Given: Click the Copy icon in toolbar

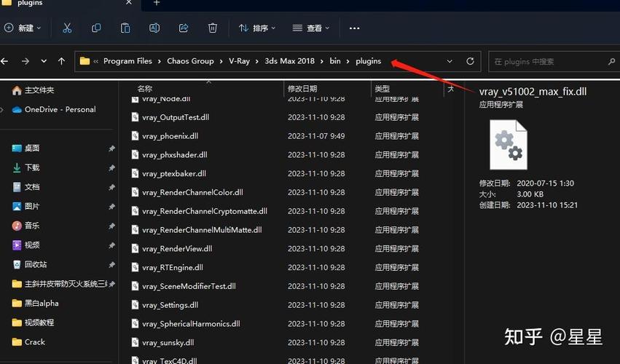Looking at the screenshot, I should pyautogui.click(x=96, y=28).
